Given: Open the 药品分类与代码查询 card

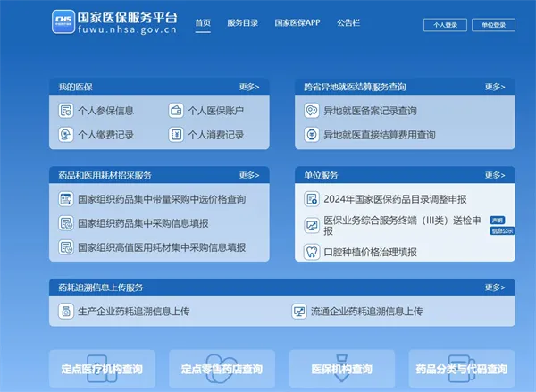Looking at the screenshot, I should (x=462, y=369).
